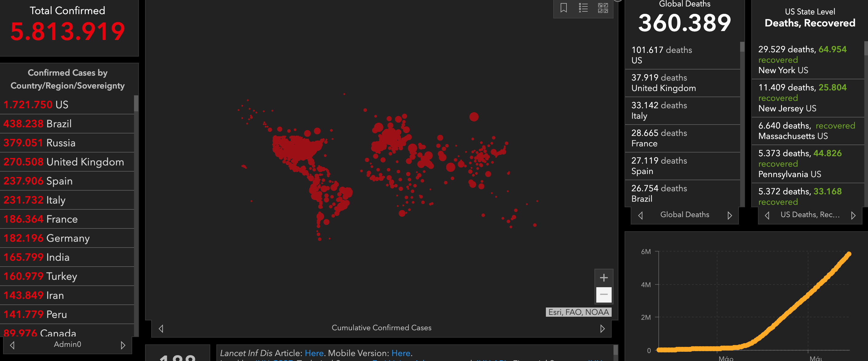Viewport: 868px width, 361px height.
Task: Open the map legend list icon
Action: (583, 8)
